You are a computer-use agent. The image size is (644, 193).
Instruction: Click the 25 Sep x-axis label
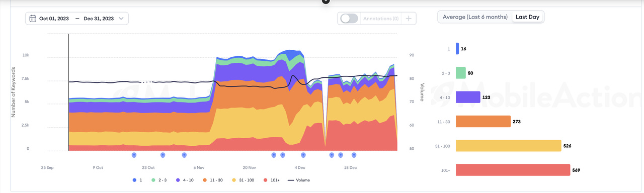47,167
